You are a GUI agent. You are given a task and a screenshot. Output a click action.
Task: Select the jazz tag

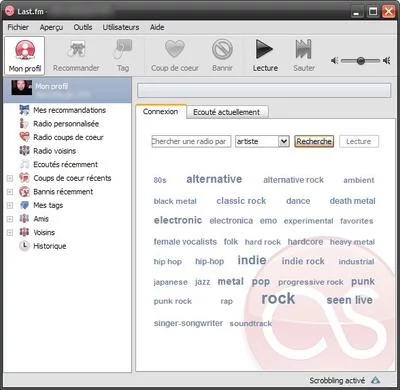point(203,282)
